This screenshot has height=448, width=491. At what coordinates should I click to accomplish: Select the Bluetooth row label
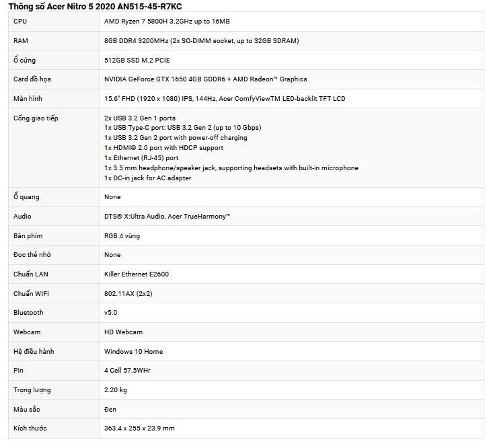click(28, 312)
